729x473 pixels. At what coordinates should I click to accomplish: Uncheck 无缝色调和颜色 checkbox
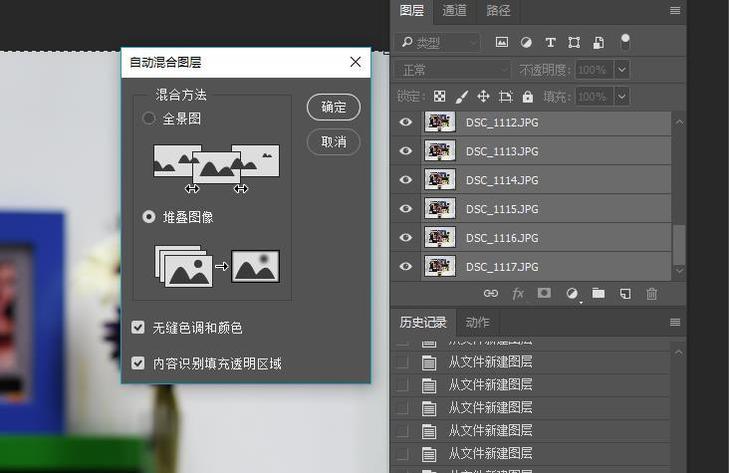click(x=139, y=327)
